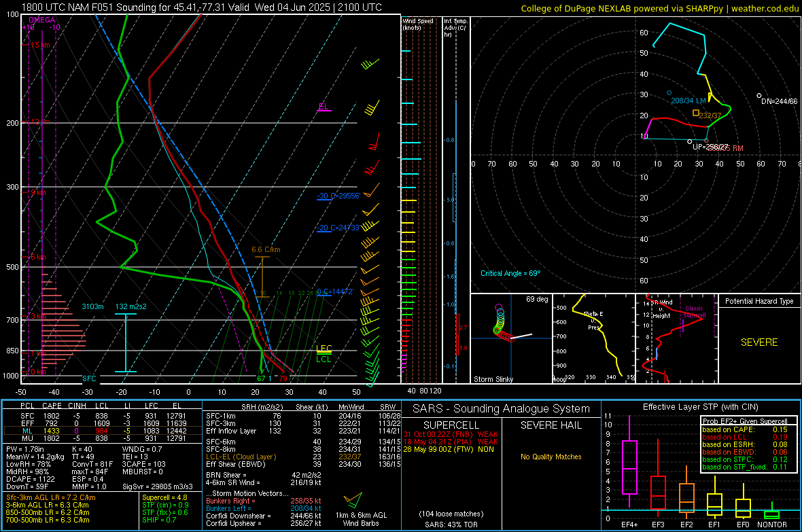Click the Sfc-3km AGL LR = 7.2 C/km text
The height and width of the screenshot is (532, 802).
click(x=51, y=497)
